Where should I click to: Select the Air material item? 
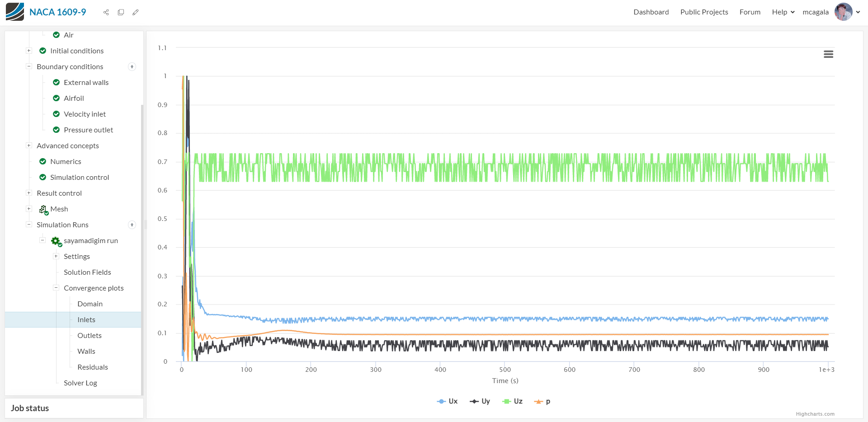pos(69,35)
